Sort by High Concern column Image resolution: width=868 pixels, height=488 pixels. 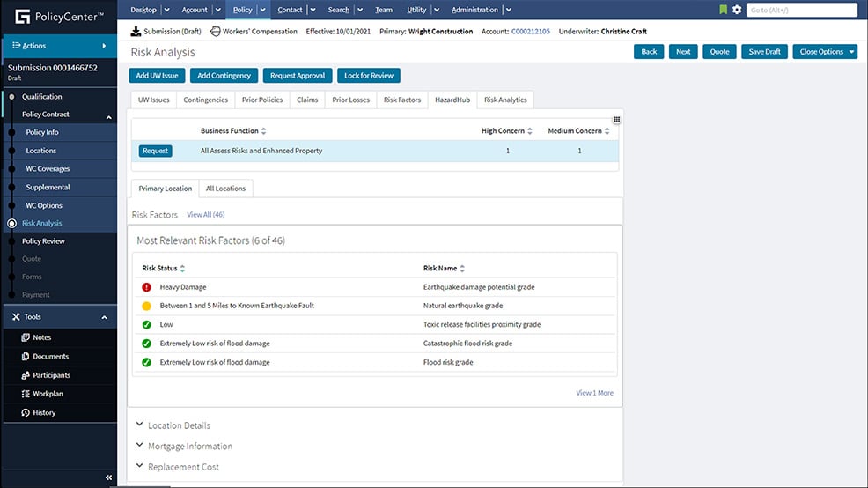point(530,131)
